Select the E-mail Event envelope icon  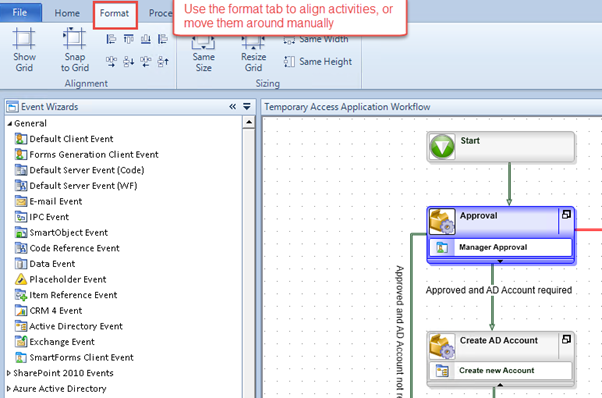[x=21, y=201]
